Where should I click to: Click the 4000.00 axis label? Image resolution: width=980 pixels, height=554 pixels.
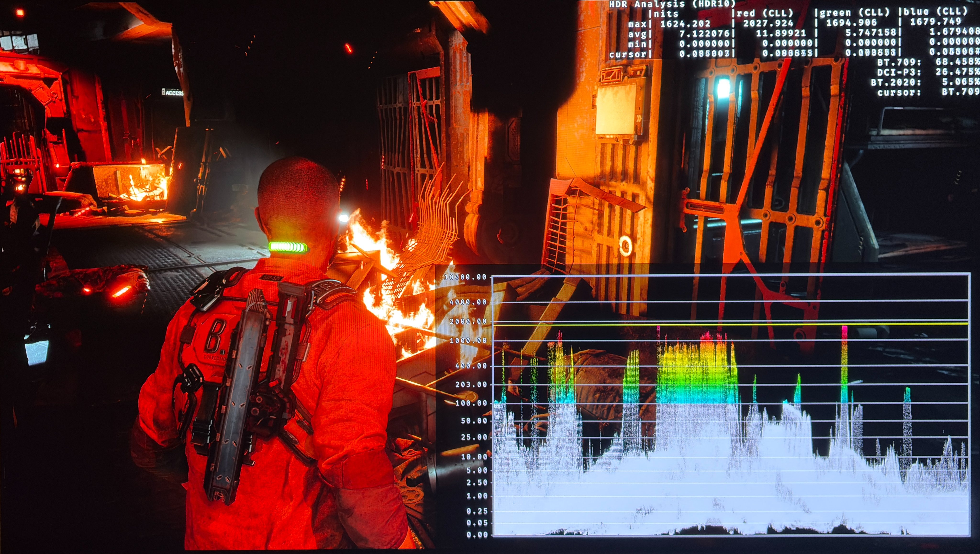point(468,302)
